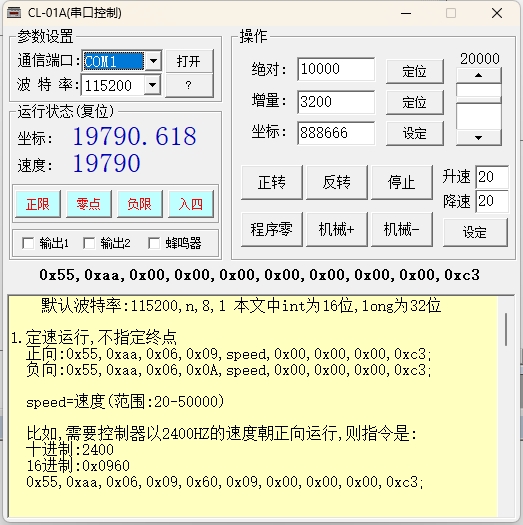
Task: Click the 绝对 value field 10000
Action: pyautogui.click(x=336, y=69)
